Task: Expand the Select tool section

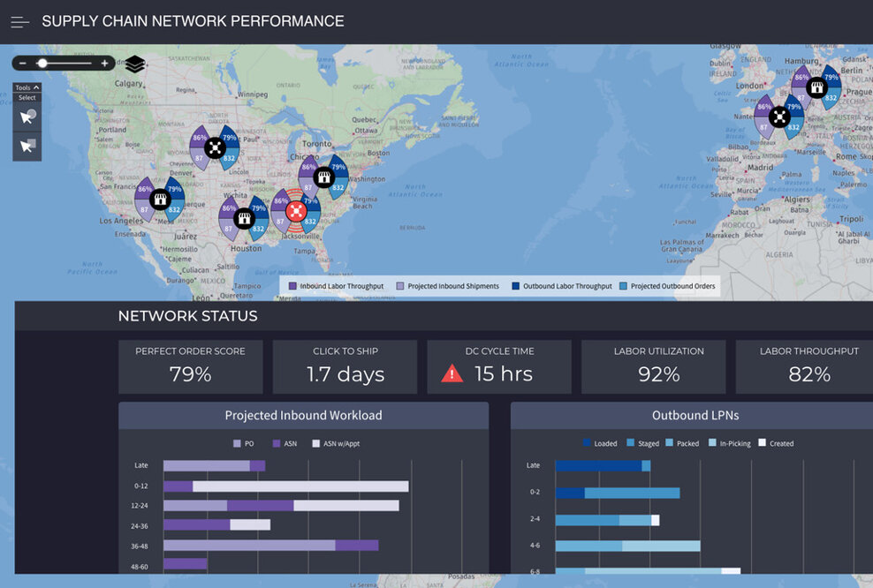Action: tap(27, 97)
